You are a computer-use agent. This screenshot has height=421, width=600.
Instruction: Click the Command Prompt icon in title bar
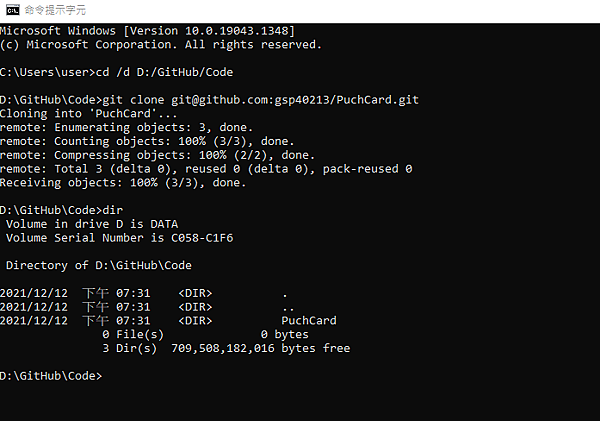point(12,10)
